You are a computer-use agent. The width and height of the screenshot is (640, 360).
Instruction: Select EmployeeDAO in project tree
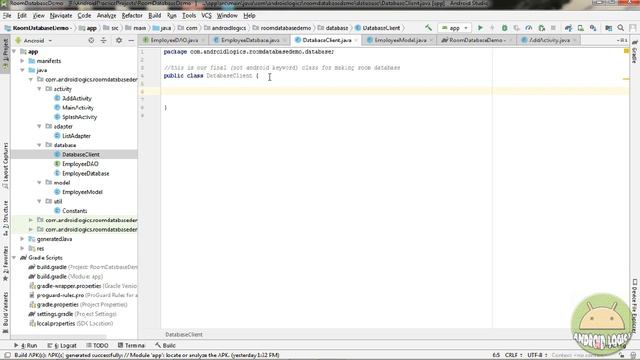pyautogui.click(x=80, y=164)
